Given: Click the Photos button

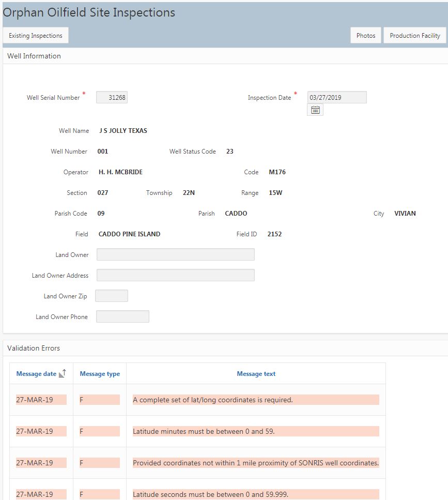Looking at the screenshot, I should pyautogui.click(x=366, y=36).
